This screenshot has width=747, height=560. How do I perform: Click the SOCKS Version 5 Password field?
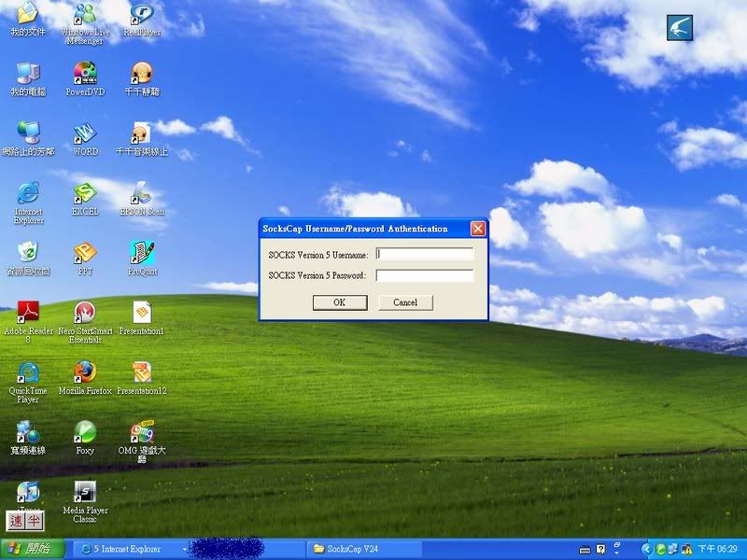click(425, 275)
